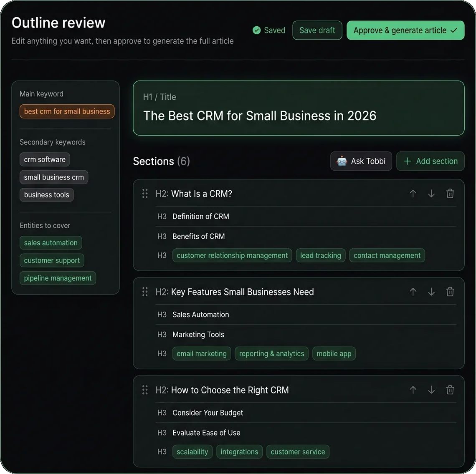Open Ask Tobbi assistant

tap(361, 161)
